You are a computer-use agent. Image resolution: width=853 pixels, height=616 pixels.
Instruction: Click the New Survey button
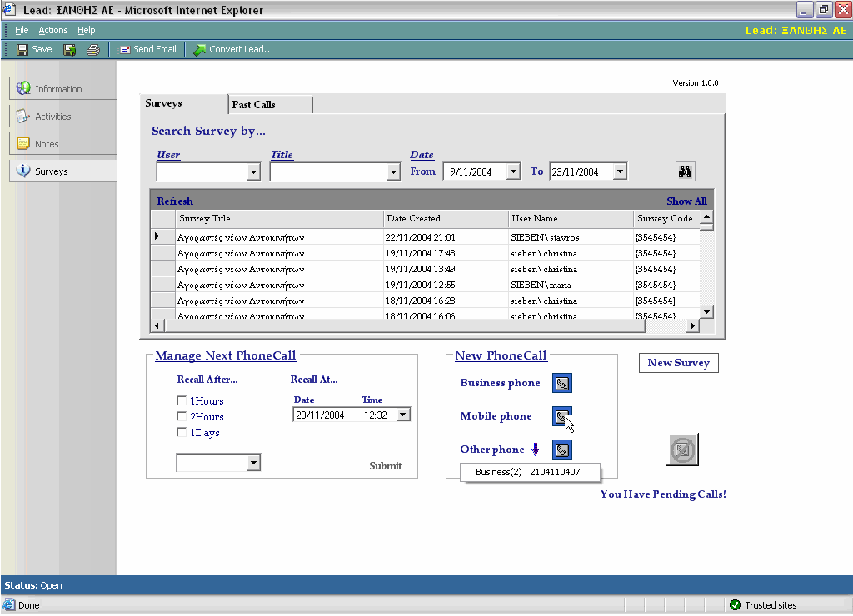pyautogui.click(x=678, y=363)
